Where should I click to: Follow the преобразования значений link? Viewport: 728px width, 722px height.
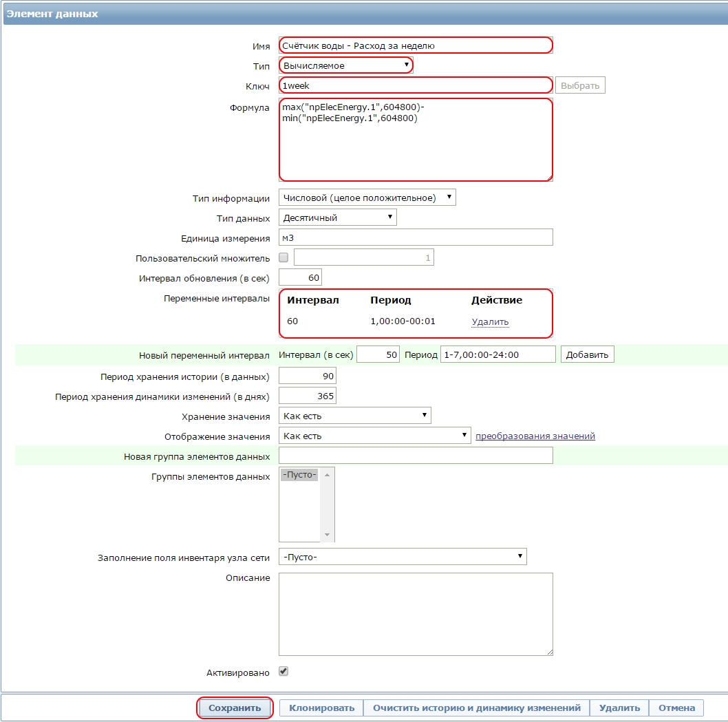(535, 436)
